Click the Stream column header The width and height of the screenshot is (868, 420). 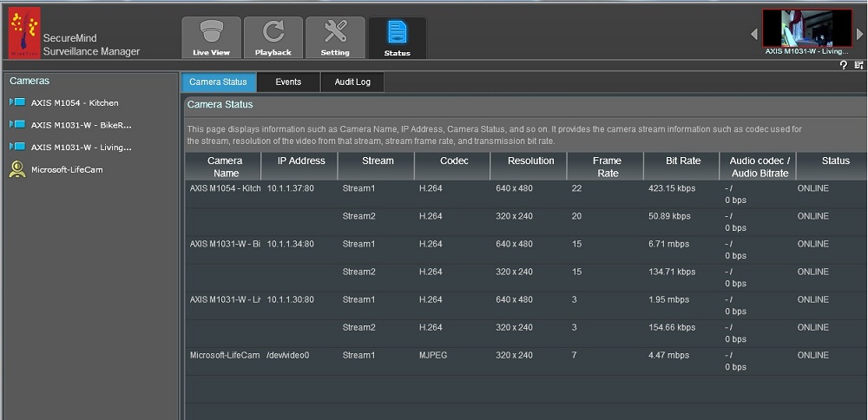coord(376,167)
